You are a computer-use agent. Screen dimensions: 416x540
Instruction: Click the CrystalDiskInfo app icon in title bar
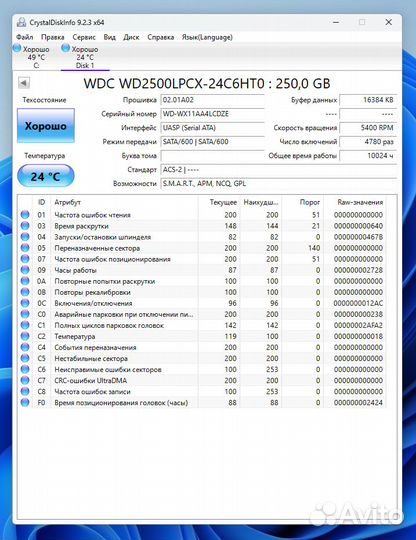22,22
